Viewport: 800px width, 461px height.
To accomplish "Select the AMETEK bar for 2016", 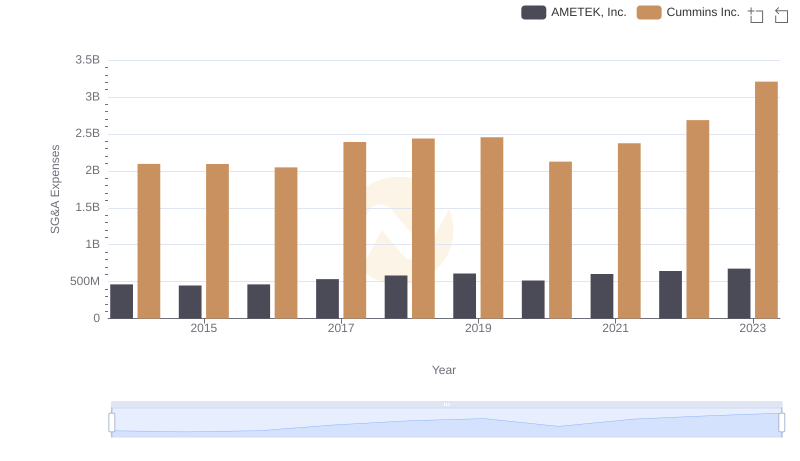I will click(259, 301).
